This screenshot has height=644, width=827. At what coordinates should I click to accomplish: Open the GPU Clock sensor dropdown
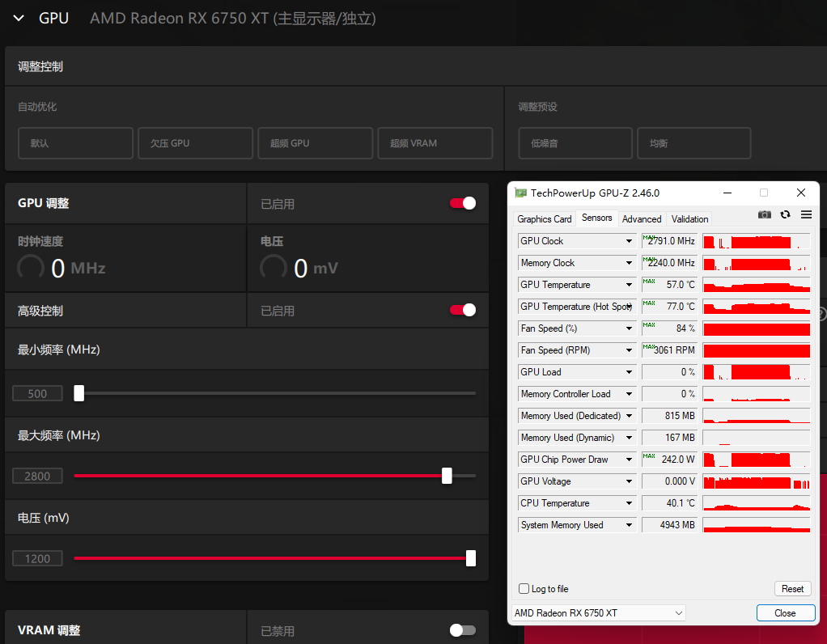coord(630,241)
